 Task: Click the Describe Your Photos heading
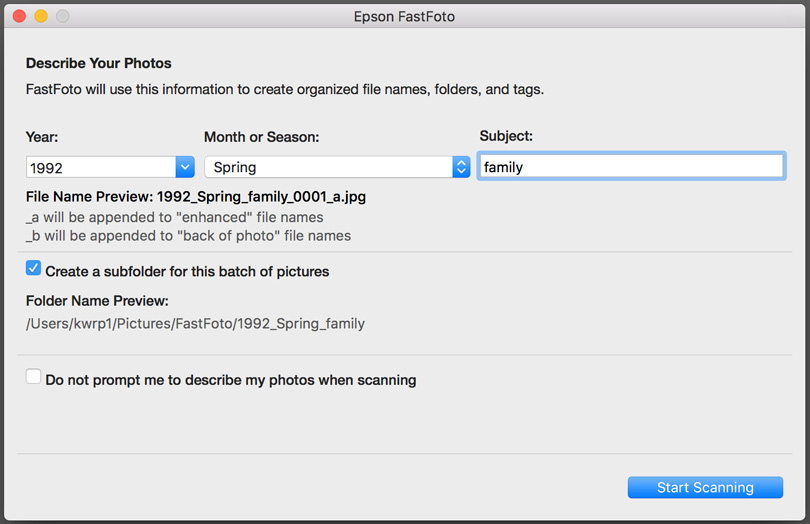tap(99, 63)
